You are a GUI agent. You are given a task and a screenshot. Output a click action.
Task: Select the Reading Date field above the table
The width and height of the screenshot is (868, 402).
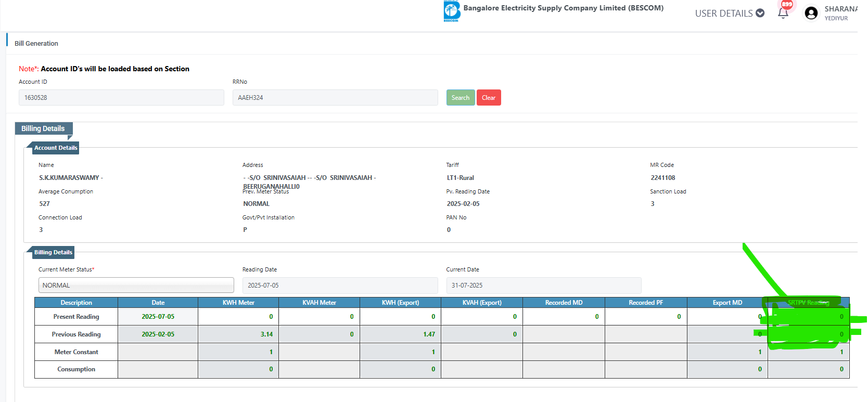pyautogui.click(x=339, y=285)
